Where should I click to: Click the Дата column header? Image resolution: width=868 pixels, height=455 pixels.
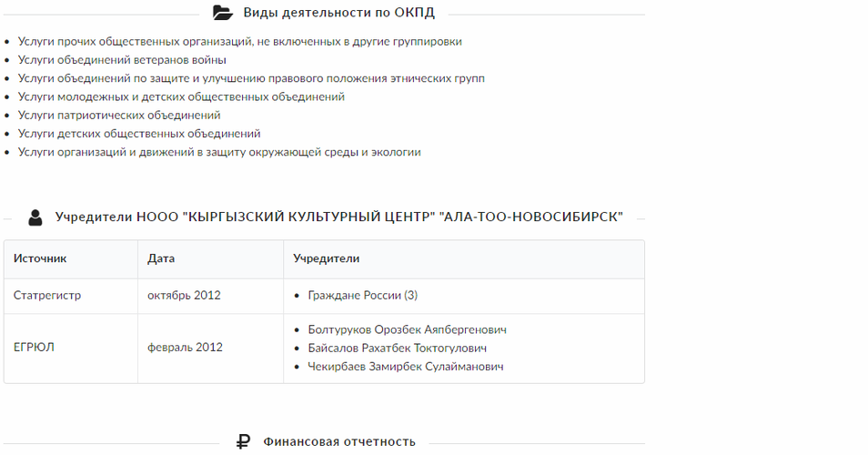pos(161,258)
